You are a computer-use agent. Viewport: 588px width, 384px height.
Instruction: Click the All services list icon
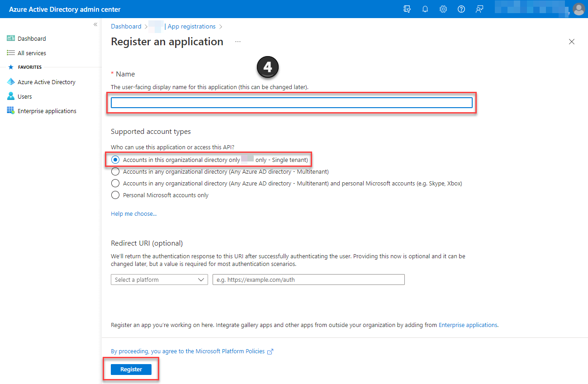[x=11, y=53]
